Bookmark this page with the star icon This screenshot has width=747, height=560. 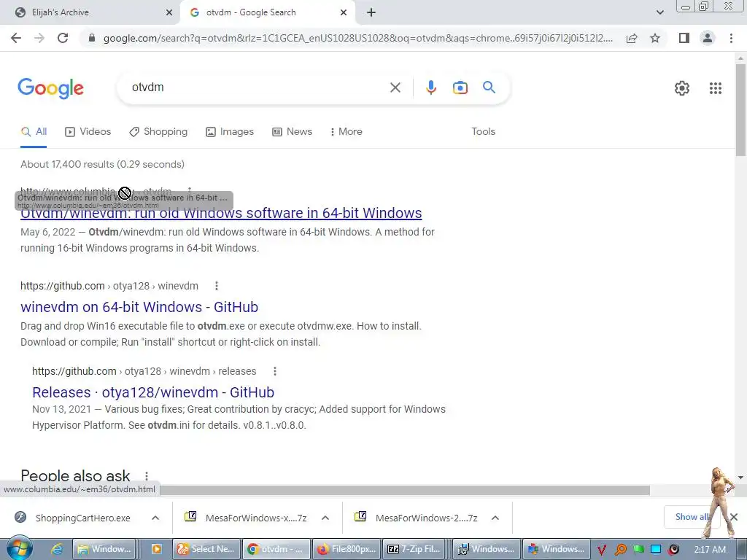tap(655, 38)
